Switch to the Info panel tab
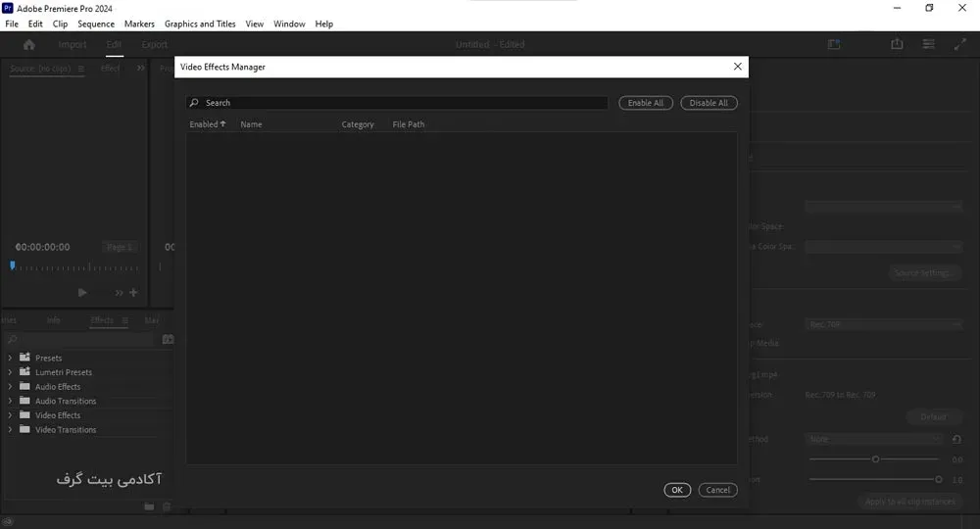 (x=54, y=320)
